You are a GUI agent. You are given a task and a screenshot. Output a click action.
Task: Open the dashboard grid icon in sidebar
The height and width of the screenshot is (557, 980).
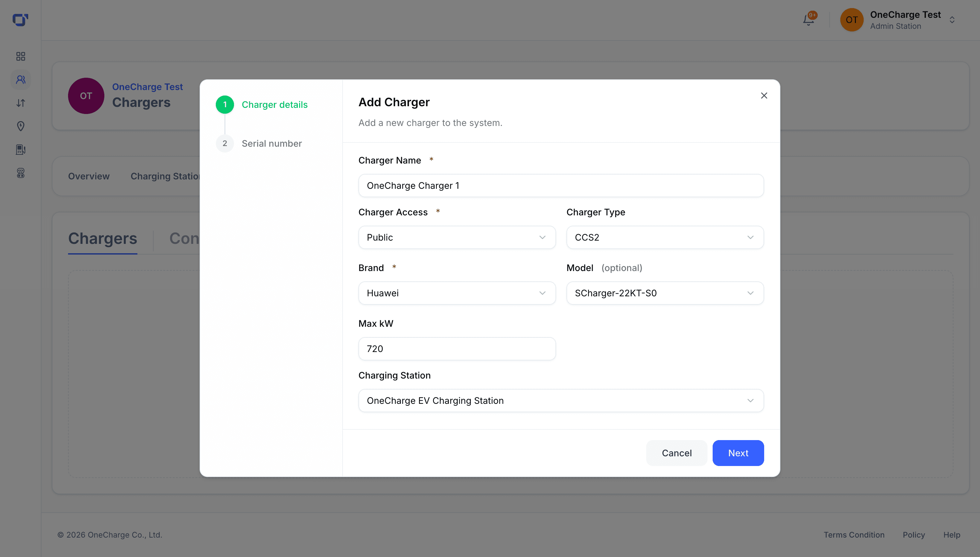tap(21, 57)
